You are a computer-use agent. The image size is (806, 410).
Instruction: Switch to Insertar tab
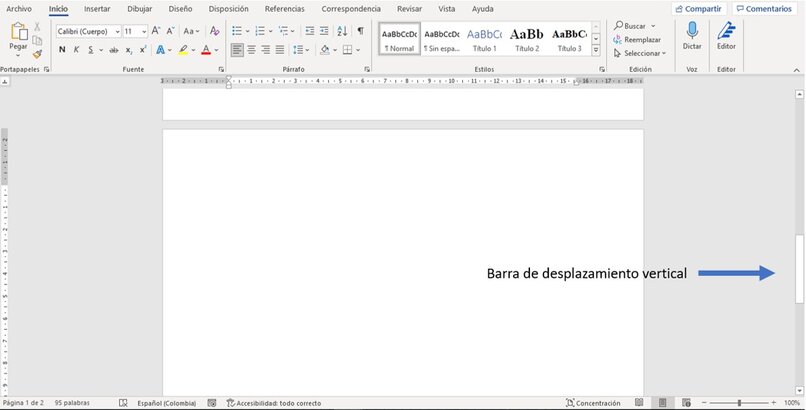pyautogui.click(x=97, y=9)
